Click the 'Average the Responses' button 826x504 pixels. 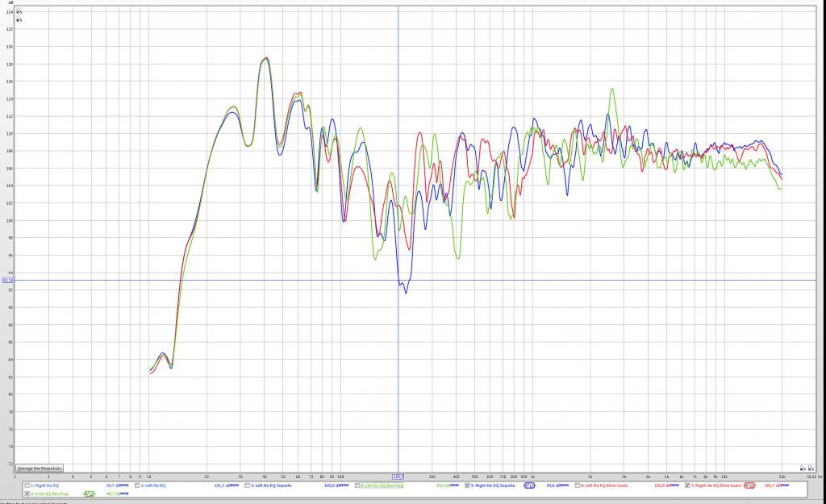point(40,469)
